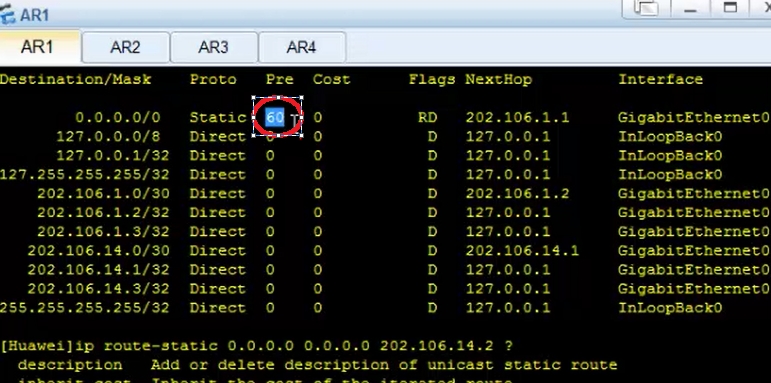Click the Static protocol entry
The height and width of the screenshot is (383, 771).
217,118
